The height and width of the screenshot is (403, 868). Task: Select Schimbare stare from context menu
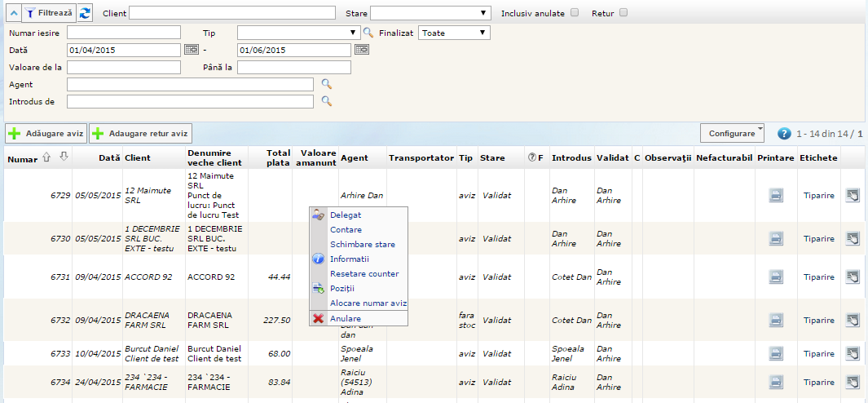click(x=363, y=245)
